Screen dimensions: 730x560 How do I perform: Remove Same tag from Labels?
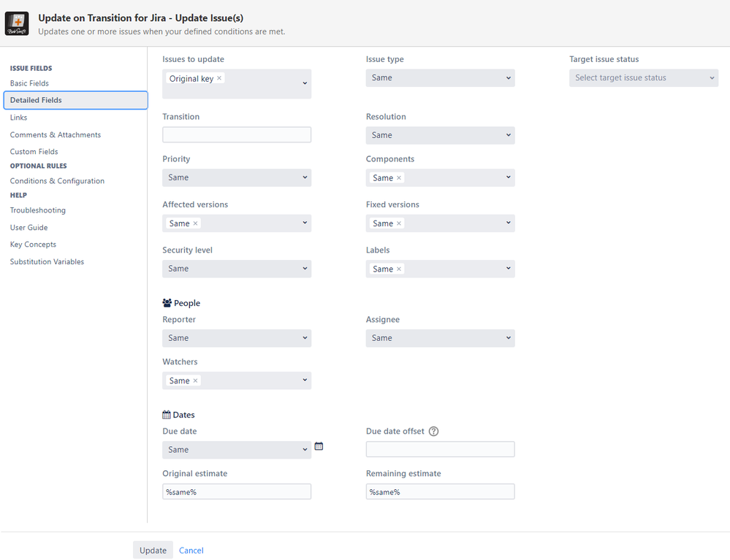pos(399,269)
